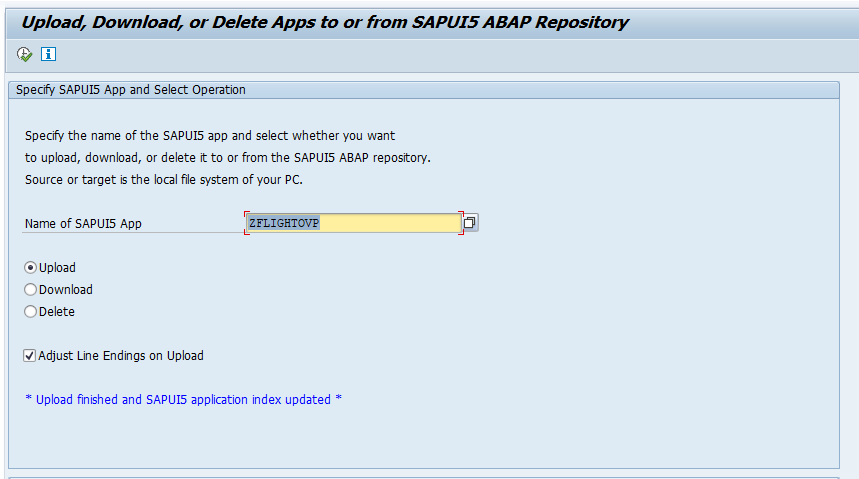Select the Upload radio button
Image resolution: width=859 pixels, height=479 pixels.
(30, 267)
